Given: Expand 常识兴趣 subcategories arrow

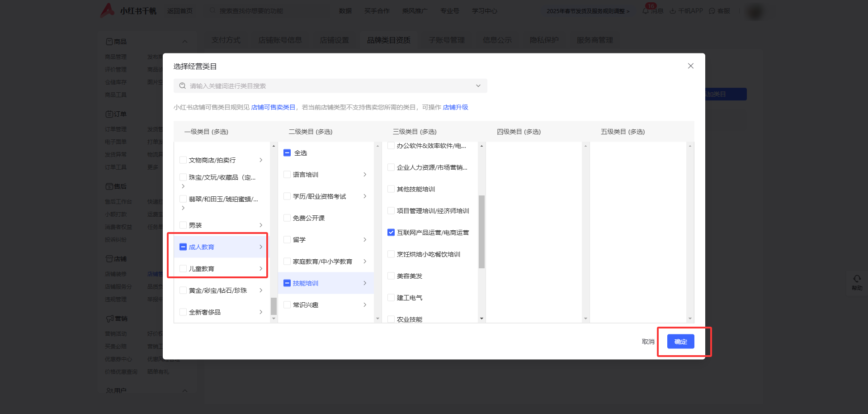Looking at the screenshot, I should [x=365, y=305].
